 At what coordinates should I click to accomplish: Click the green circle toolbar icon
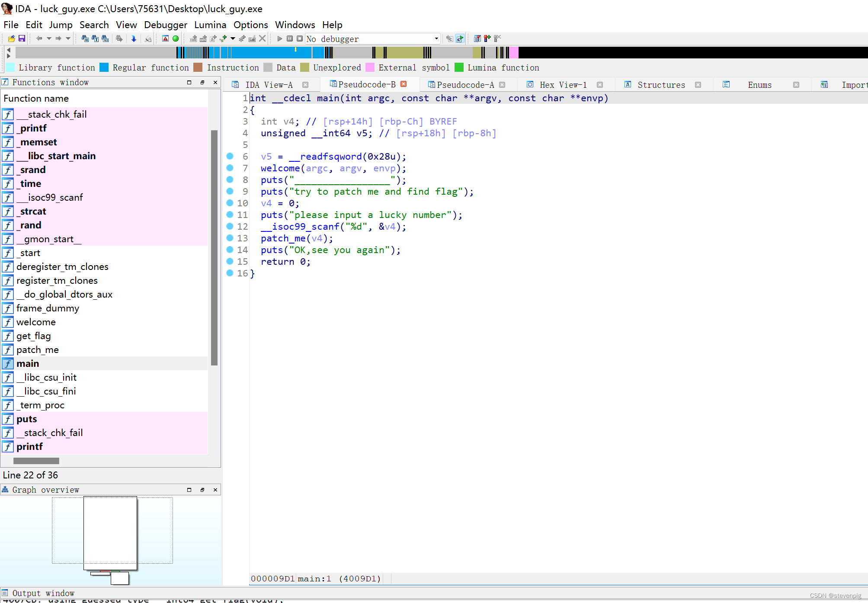[176, 38]
